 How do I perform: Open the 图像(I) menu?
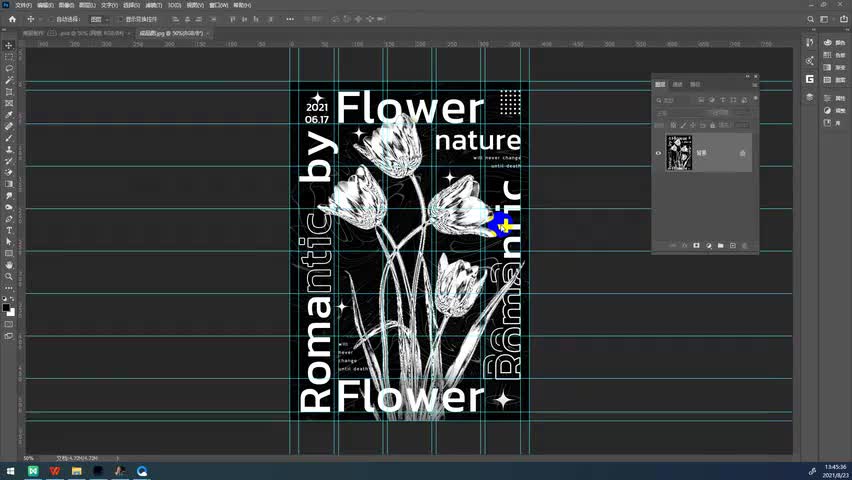click(66, 5)
